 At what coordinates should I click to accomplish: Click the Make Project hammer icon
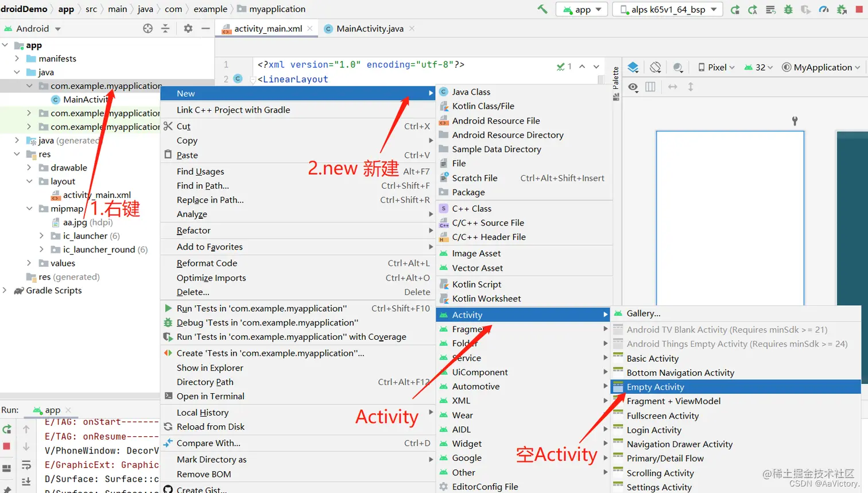coord(542,9)
